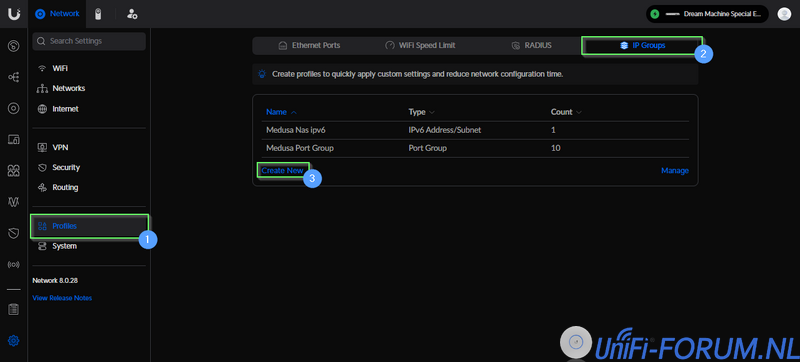Open the Dashboard icon in left rail
The width and height of the screenshot is (800, 362).
tap(14, 47)
